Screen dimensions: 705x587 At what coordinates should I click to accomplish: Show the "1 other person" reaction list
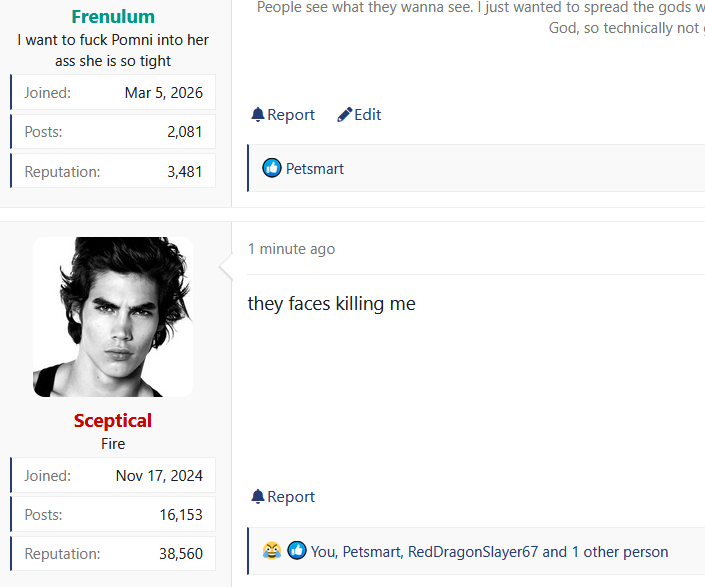[x=620, y=551]
